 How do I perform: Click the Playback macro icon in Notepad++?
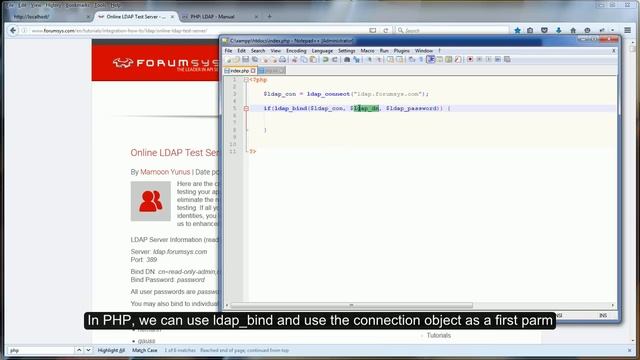pos(489,60)
